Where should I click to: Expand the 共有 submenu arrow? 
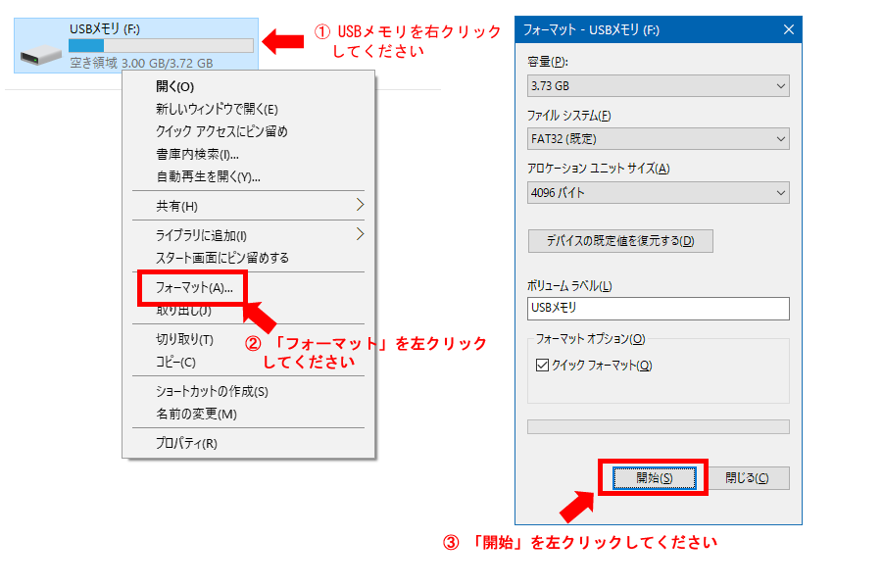[x=360, y=206]
